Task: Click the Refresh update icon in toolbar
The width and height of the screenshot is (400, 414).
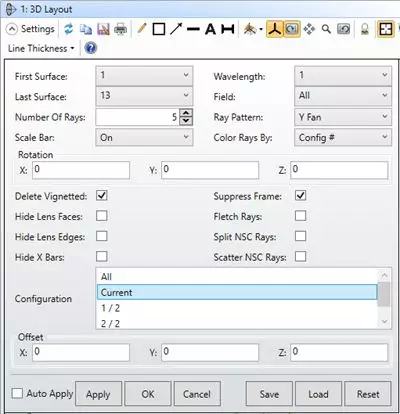Action: point(69,29)
